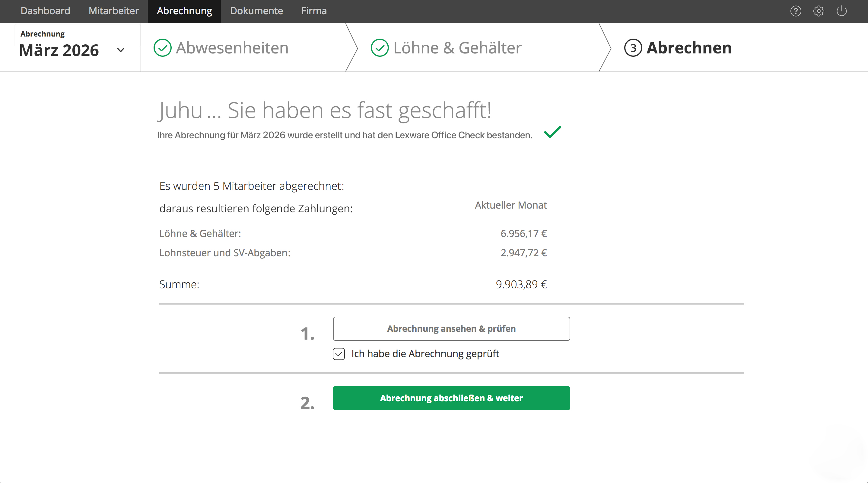Switch to the Dashboard tab
This screenshot has height=483, width=868.
click(x=45, y=11)
